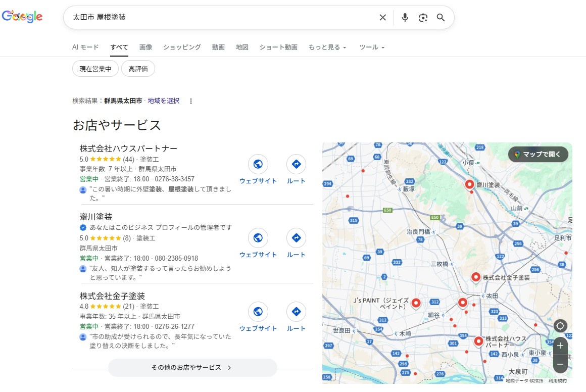Clear the search box text
Image resolution: width=586 pixels, height=392 pixels.
click(382, 18)
